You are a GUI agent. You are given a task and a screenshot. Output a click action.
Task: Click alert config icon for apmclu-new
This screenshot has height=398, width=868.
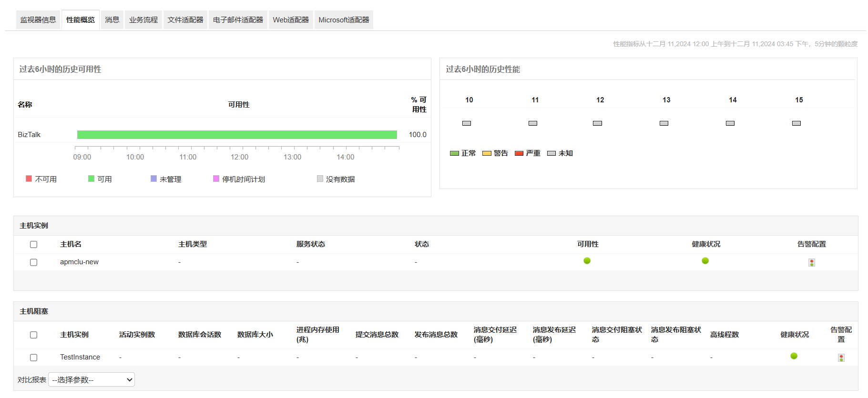811,262
